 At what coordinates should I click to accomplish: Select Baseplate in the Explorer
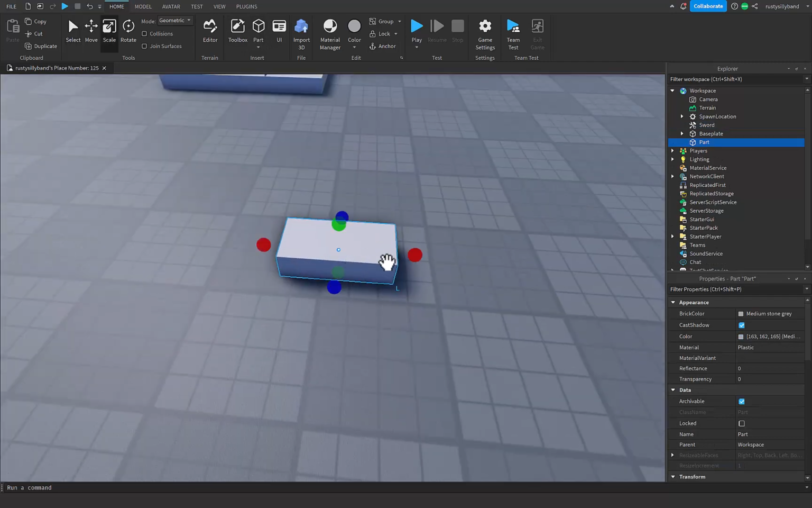[x=710, y=133]
